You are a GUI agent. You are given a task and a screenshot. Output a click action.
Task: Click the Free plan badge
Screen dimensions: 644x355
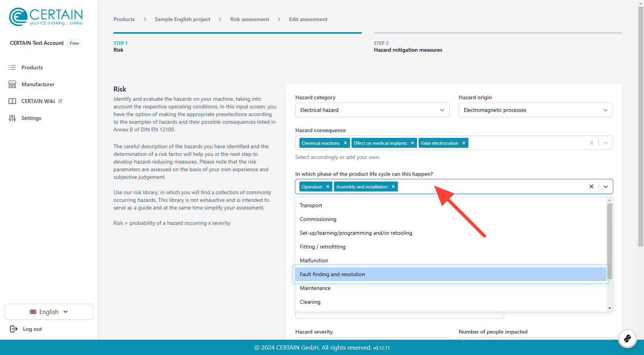pyautogui.click(x=74, y=43)
